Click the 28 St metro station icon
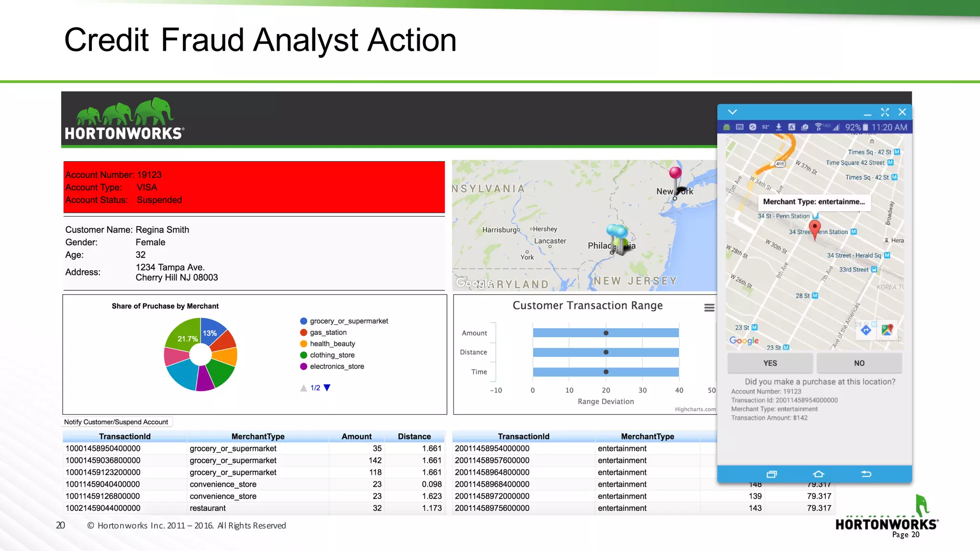The image size is (980, 551). tap(815, 296)
